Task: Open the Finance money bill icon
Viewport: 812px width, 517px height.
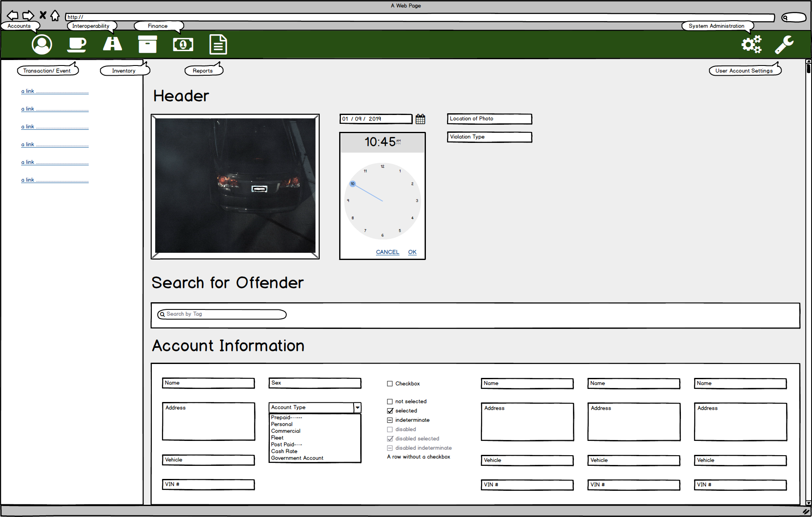Action: pos(183,44)
